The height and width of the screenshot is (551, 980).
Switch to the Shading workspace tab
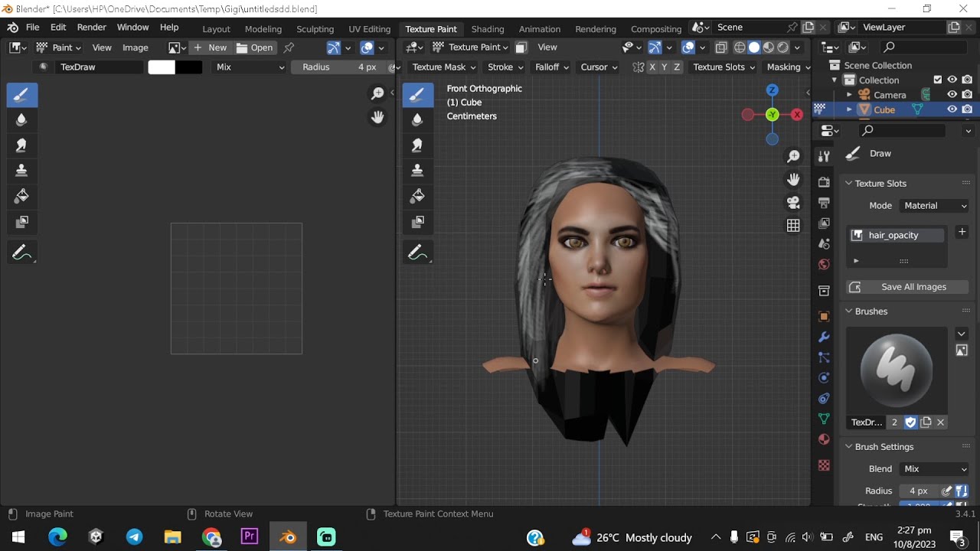(x=488, y=29)
